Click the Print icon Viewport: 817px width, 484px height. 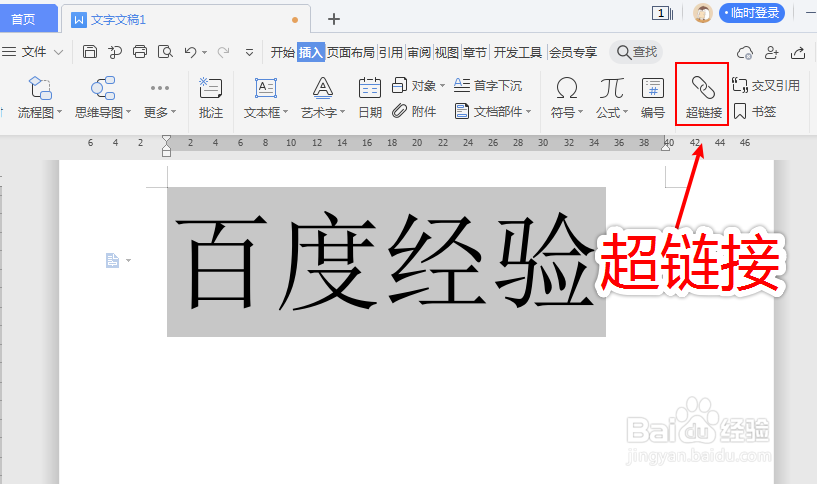pyautogui.click(x=140, y=52)
